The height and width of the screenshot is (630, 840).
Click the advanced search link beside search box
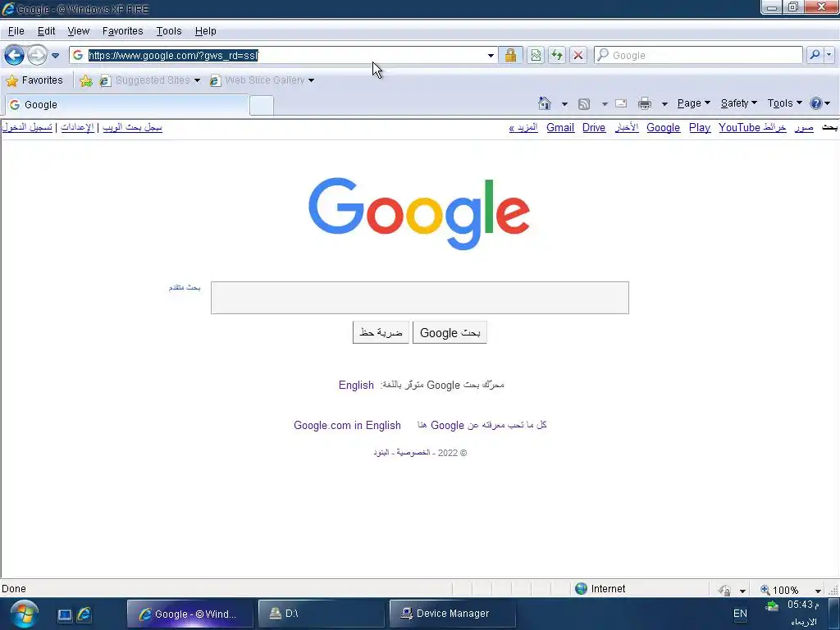tap(185, 288)
